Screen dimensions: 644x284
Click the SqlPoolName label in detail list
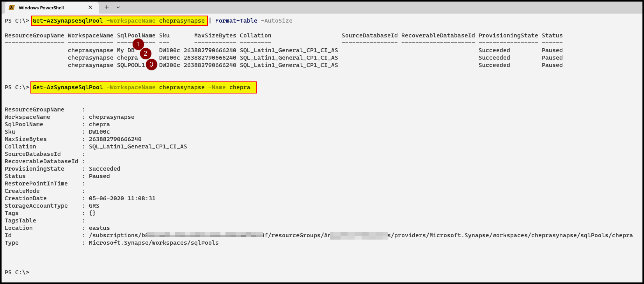click(x=24, y=124)
